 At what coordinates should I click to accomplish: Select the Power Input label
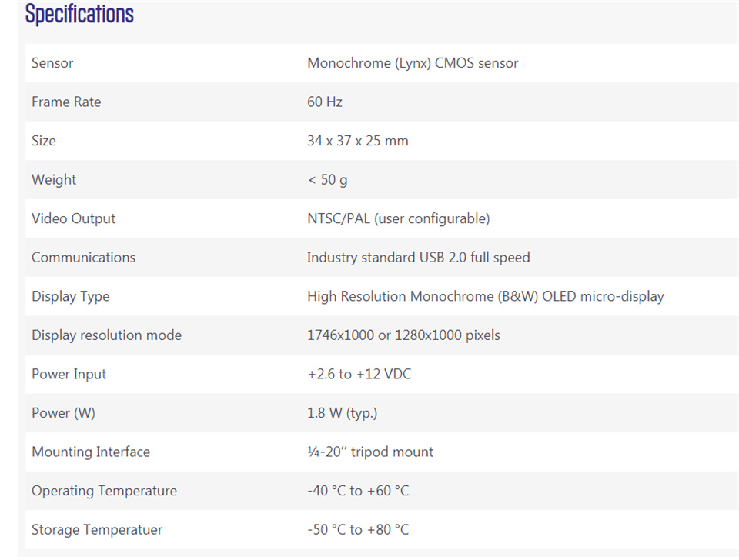(x=69, y=374)
